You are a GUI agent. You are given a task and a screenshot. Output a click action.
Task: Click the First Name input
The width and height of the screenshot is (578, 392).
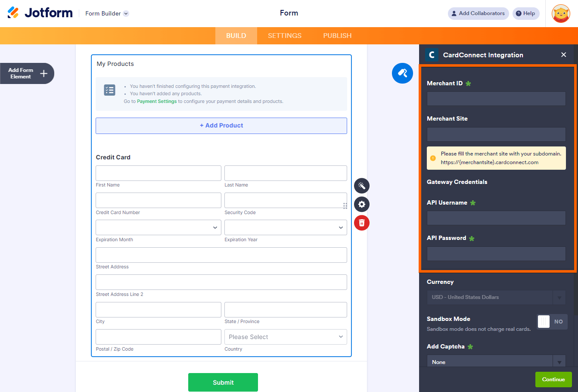pos(158,173)
